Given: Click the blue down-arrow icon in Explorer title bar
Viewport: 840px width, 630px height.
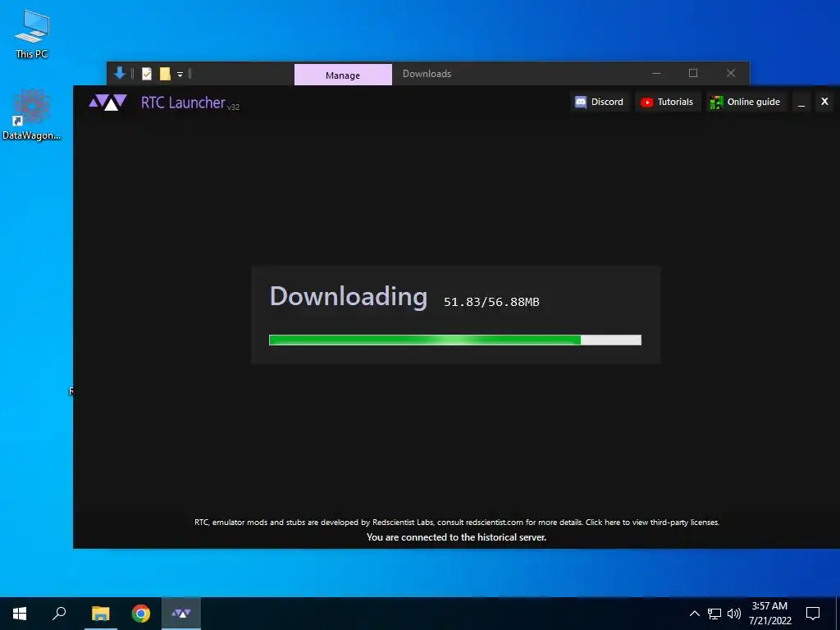Looking at the screenshot, I should click(120, 73).
